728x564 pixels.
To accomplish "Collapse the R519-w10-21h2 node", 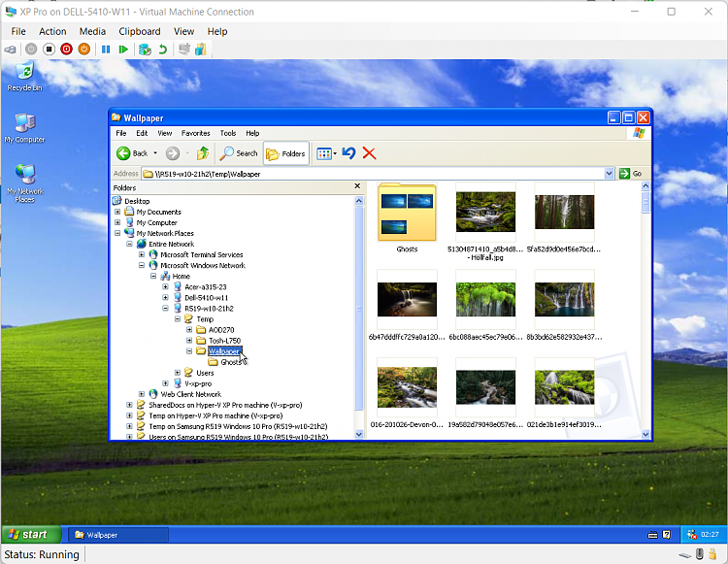I will [x=165, y=309].
